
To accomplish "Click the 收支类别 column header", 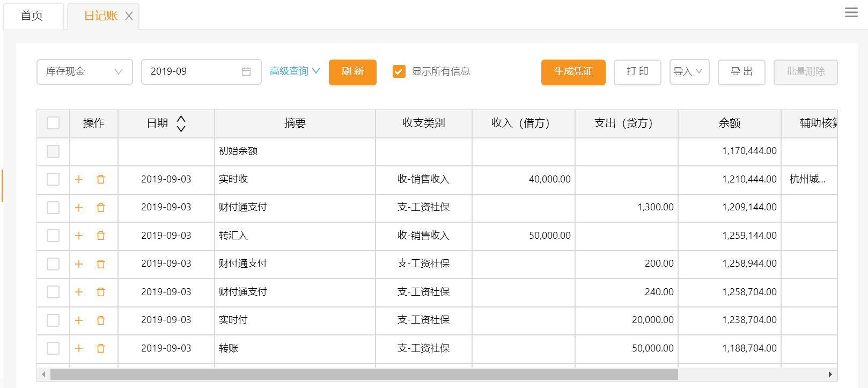I will (x=424, y=123).
